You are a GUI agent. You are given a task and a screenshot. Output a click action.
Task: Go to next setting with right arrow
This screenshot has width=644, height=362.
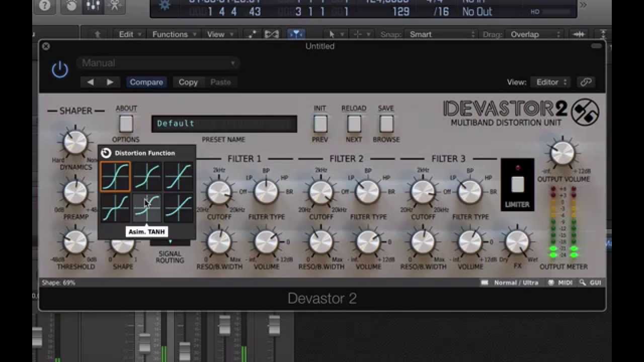pyautogui.click(x=110, y=82)
